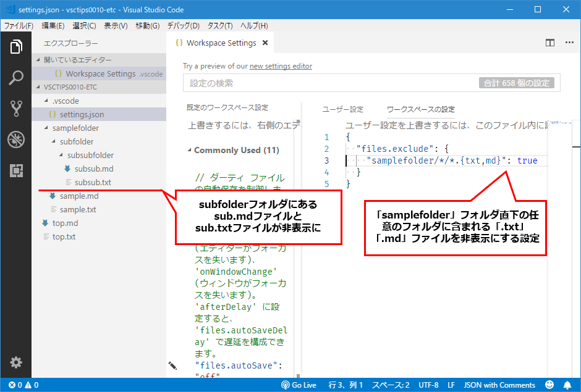Viewport: 581px width, 392px height.
Task: Collapse the samplefolder folder
Action: (x=46, y=128)
